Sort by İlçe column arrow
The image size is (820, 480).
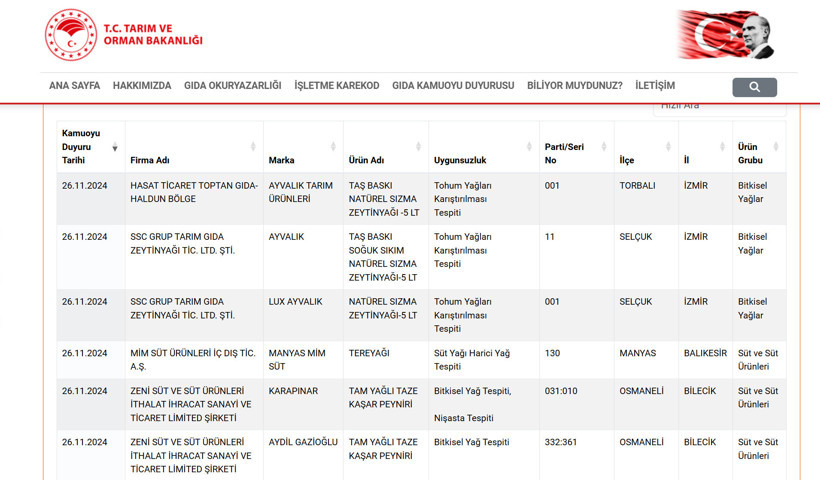(668, 147)
